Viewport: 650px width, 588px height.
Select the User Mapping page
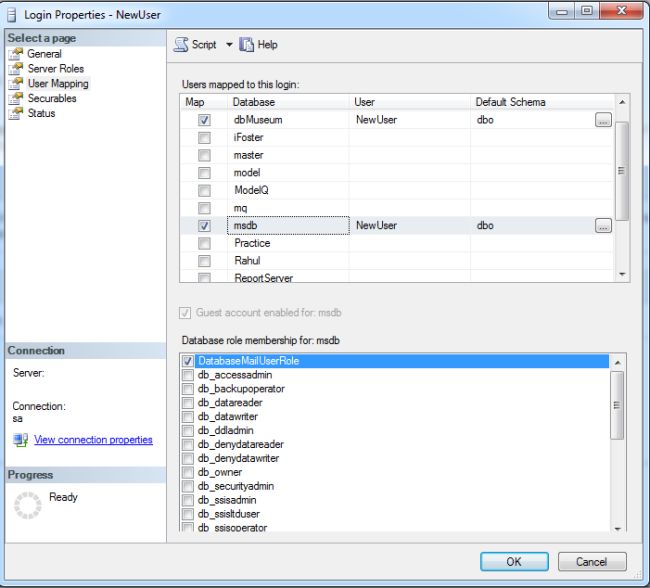tap(58, 83)
